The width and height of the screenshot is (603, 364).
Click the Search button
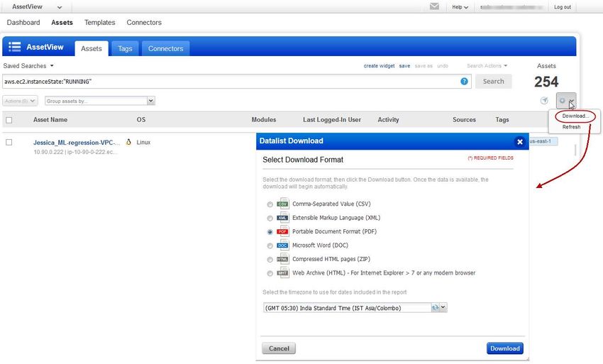coord(494,81)
